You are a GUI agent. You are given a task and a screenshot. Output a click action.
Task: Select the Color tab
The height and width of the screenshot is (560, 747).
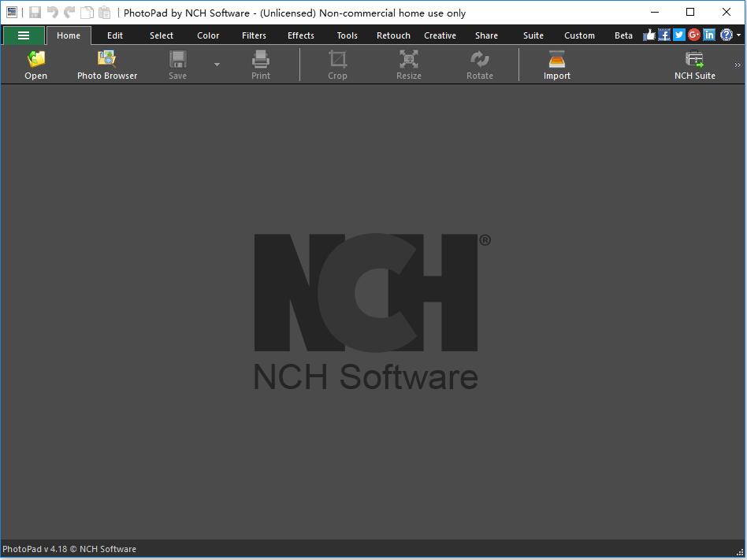pos(208,35)
